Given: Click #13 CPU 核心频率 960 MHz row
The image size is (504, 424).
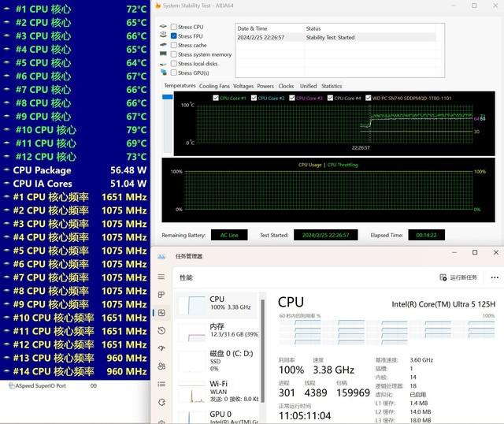Looking at the screenshot, I should [x=75, y=358].
